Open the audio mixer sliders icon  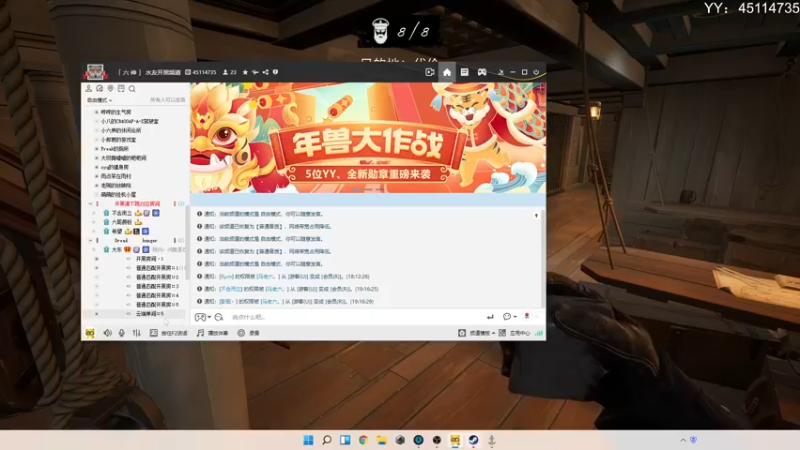tap(137, 333)
